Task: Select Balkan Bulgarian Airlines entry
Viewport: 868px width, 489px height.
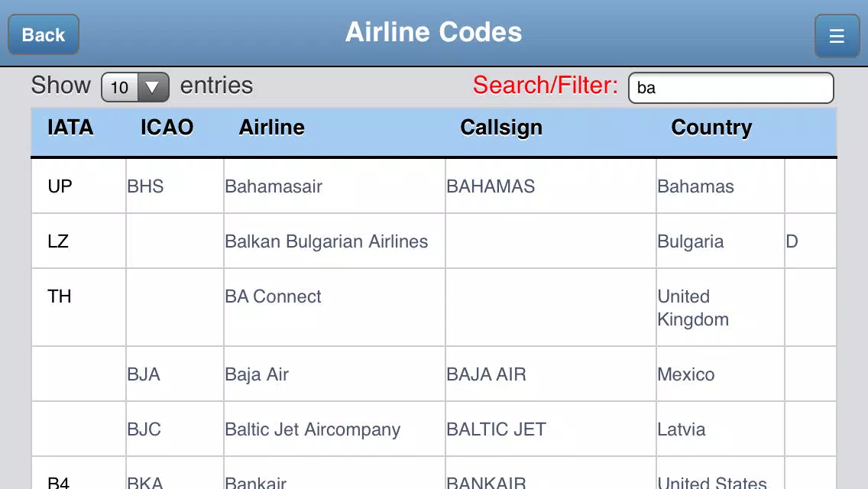Action: 326,241
